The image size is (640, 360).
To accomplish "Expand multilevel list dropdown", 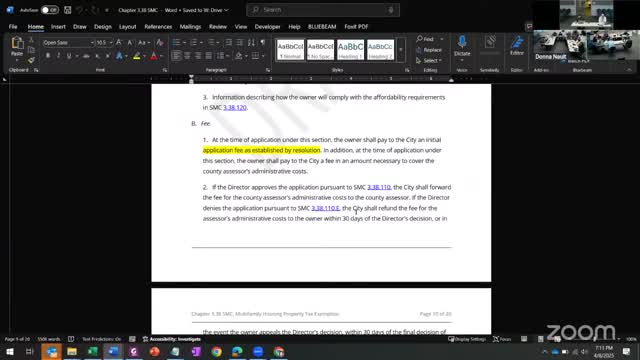I will [219, 42].
